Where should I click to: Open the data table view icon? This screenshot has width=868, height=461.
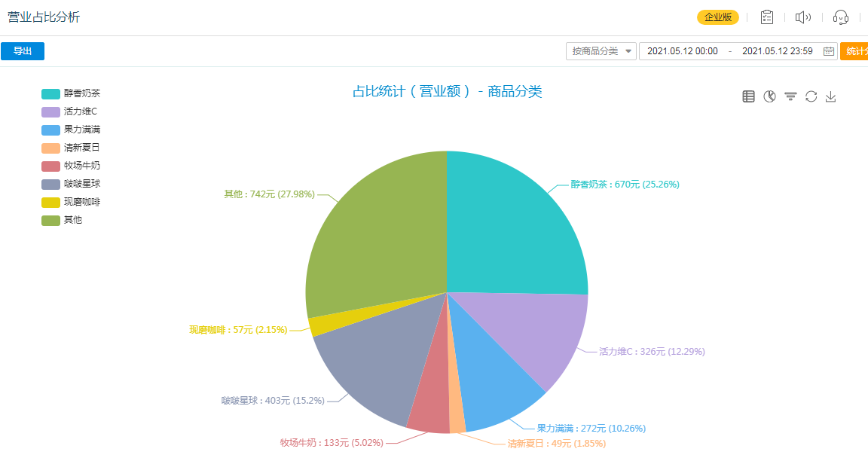[748, 96]
